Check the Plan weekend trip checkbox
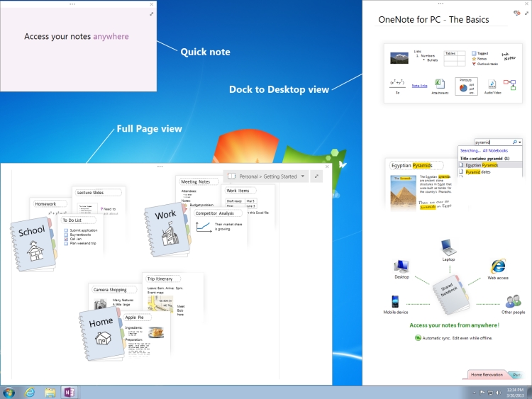This screenshot has height=399, width=532. coord(66,243)
